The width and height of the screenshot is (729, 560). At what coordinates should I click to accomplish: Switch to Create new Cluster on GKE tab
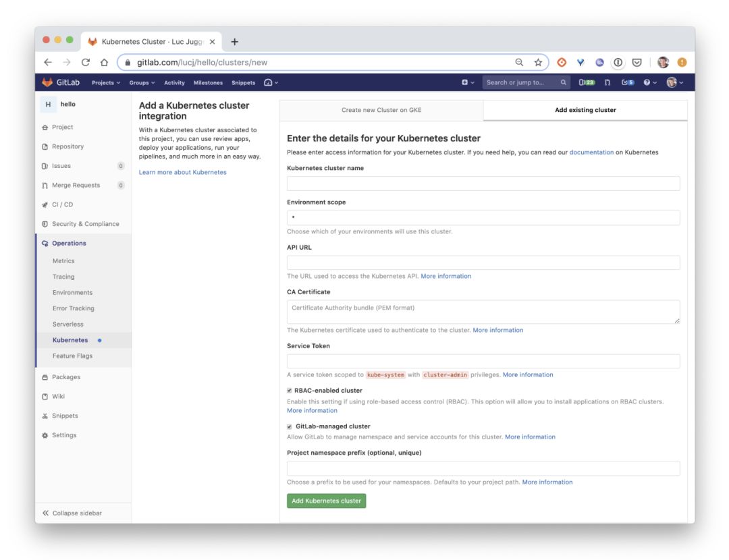pos(381,110)
